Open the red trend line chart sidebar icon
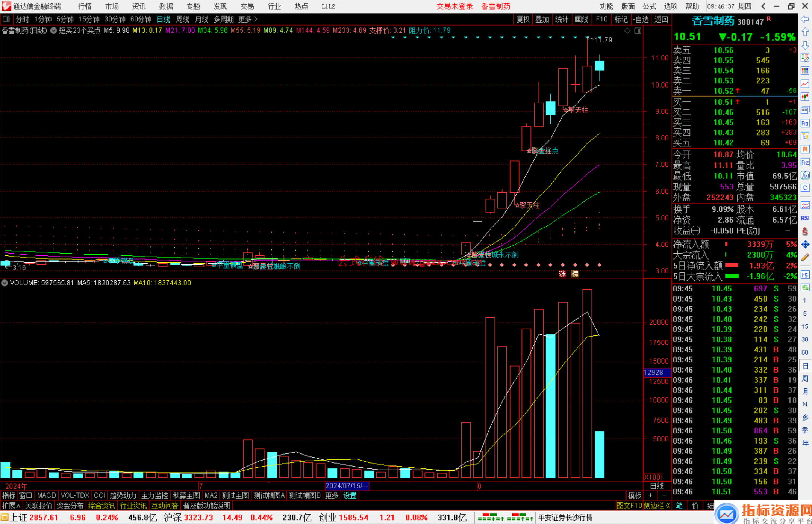Screen dimensions: 812x524 805,84
